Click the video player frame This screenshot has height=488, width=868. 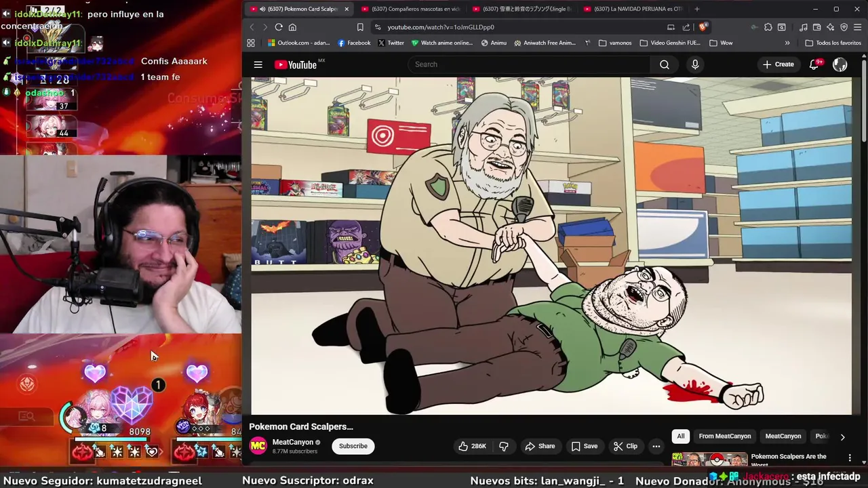[551, 245]
